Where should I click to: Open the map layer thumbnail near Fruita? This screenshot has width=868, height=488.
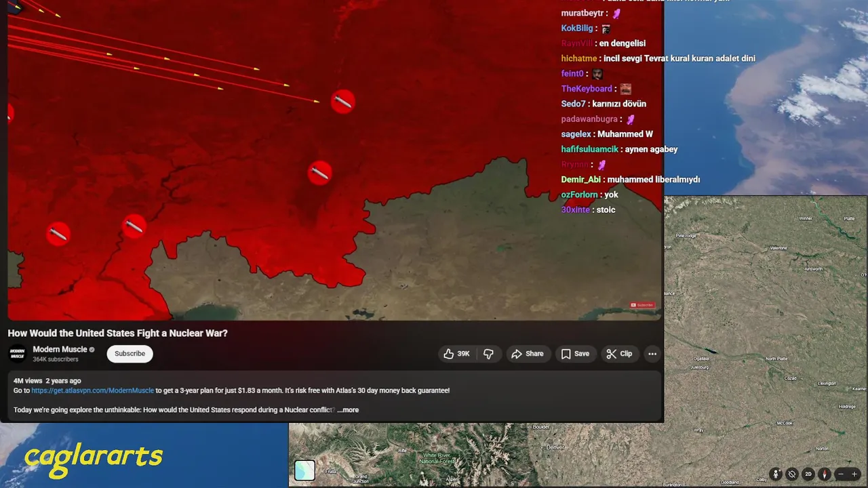coord(304,470)
